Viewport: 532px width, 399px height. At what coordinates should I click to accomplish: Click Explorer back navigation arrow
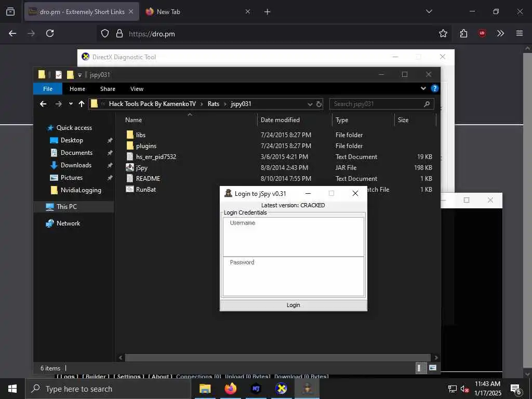(x=43, y=104)
